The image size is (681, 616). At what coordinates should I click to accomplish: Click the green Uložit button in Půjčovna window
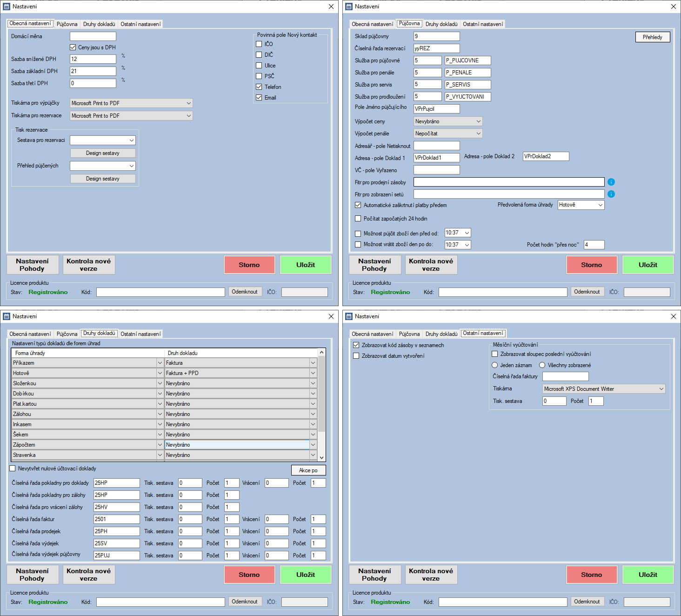(648, 265)
